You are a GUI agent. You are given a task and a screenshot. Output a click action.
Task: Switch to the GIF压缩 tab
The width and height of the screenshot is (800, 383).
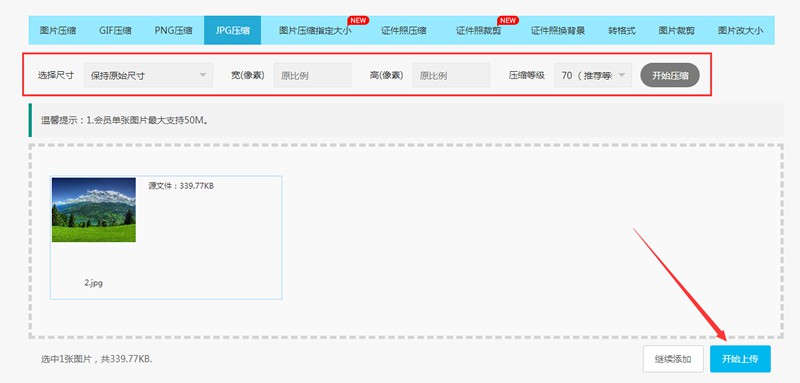click(115, 31)
